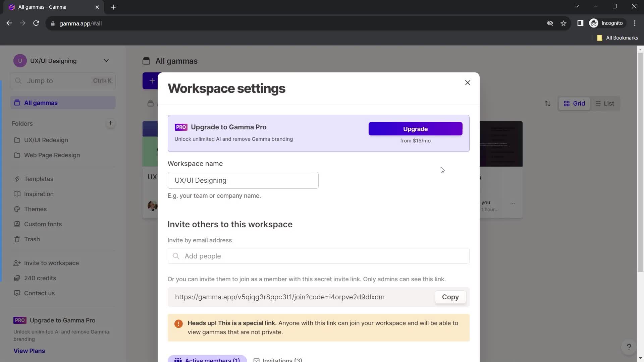Click the search magnifier in Add people
644x362 pixels.
point(176,256)
